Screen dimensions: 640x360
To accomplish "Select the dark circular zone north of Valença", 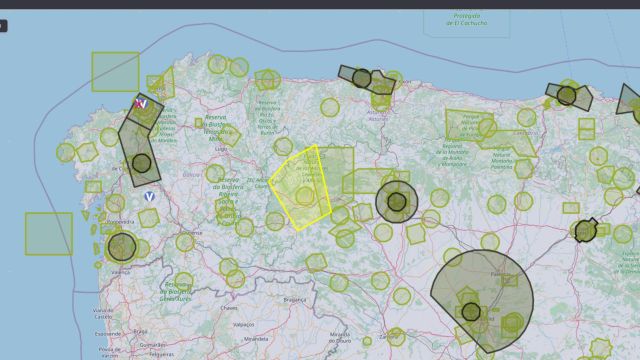I will 122,247.
